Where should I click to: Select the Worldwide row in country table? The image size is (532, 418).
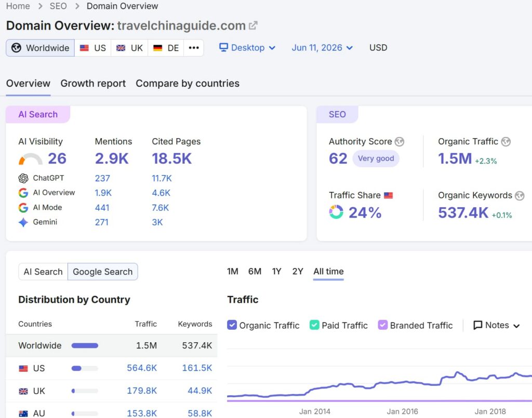coord(111,345)
